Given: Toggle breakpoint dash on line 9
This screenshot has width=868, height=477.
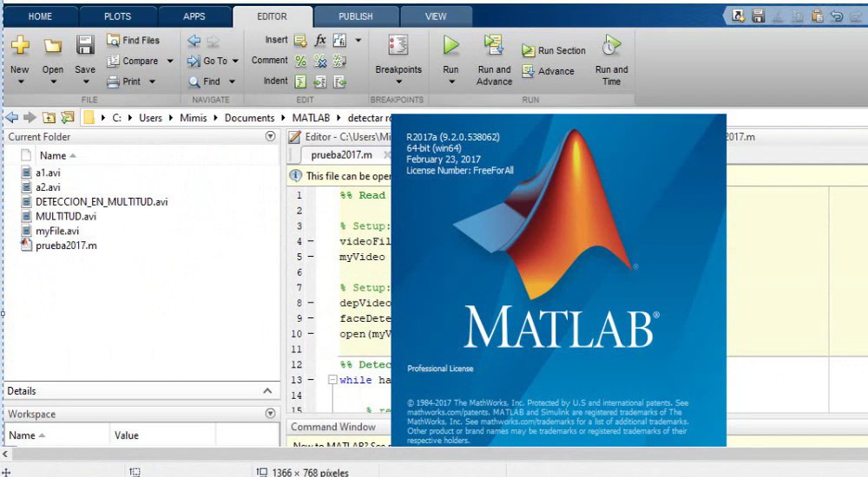Looking at the screenshot, I should click(x=311, y=318).
